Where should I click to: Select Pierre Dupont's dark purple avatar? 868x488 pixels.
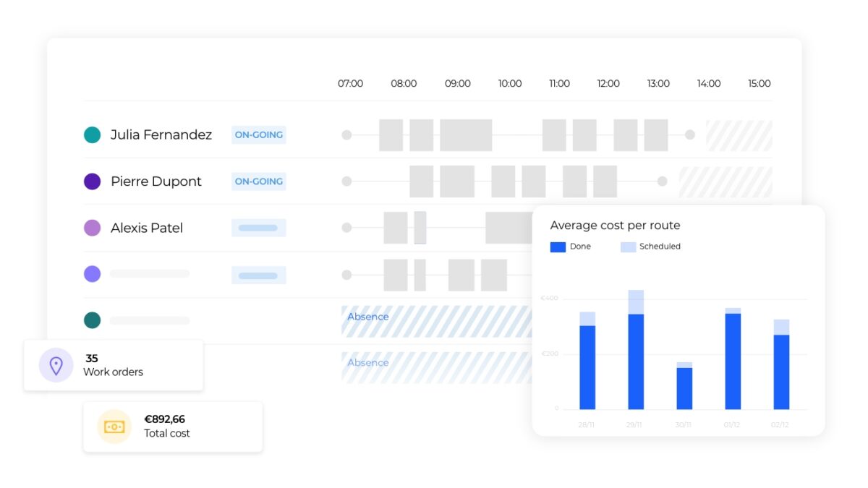92,181
